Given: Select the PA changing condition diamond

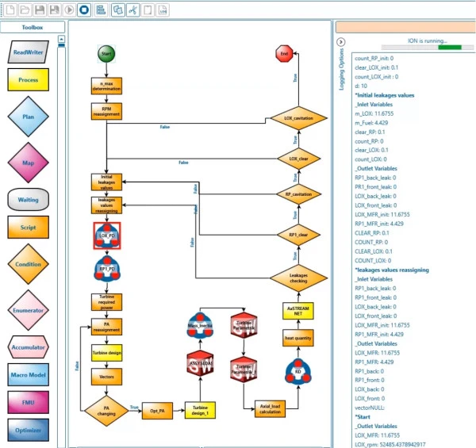Looking at the screenshot, I should coord(106,411).
